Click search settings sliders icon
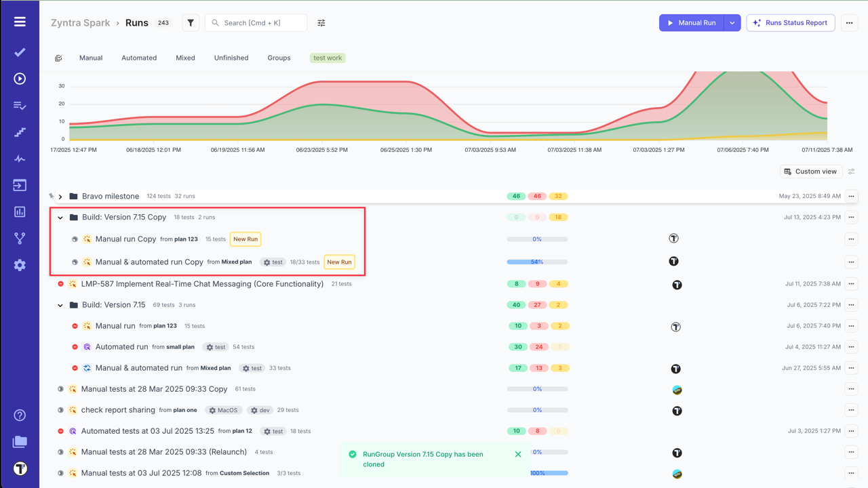Image resolution: width=868 pixels, height=488 pixels. [321, 23]
